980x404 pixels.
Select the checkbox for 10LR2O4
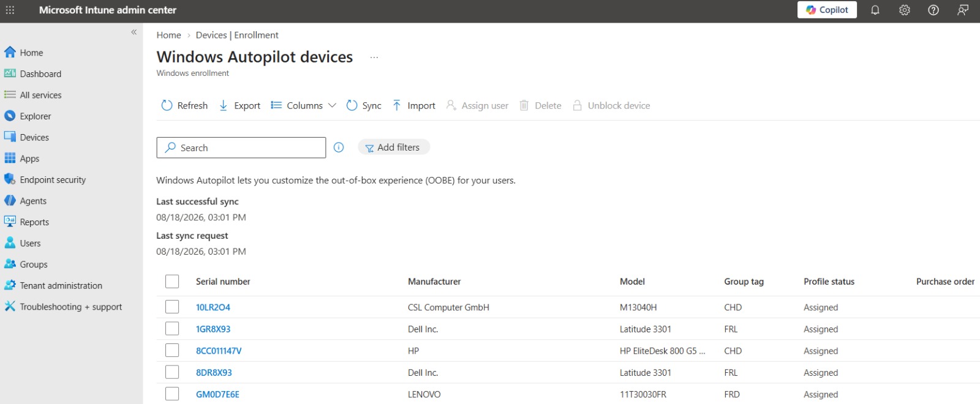[172, 307]
